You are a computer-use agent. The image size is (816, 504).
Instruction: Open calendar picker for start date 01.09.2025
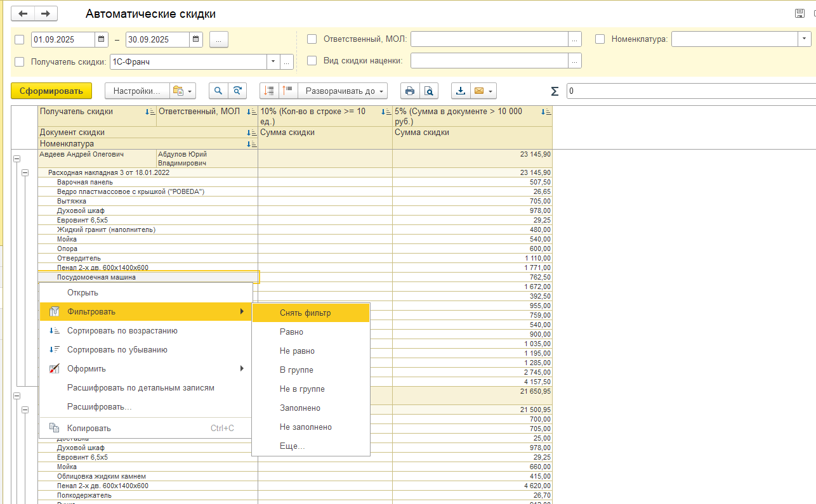(x=102, y=39)
